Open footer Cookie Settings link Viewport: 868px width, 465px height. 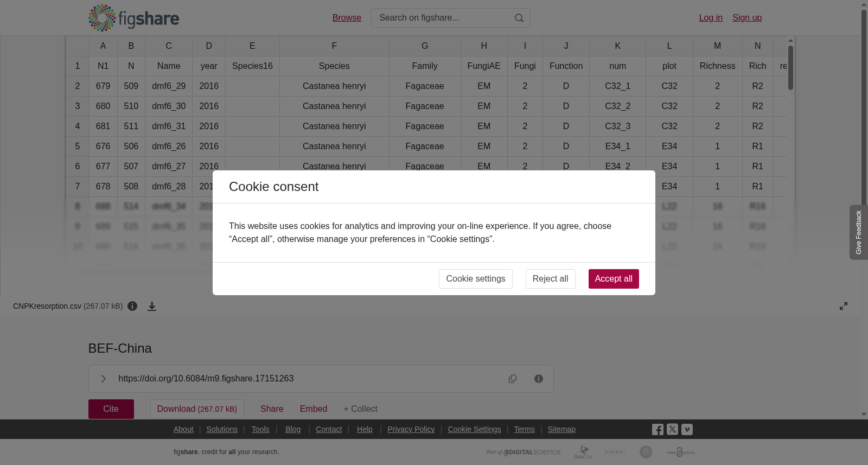tap(474, 429)
